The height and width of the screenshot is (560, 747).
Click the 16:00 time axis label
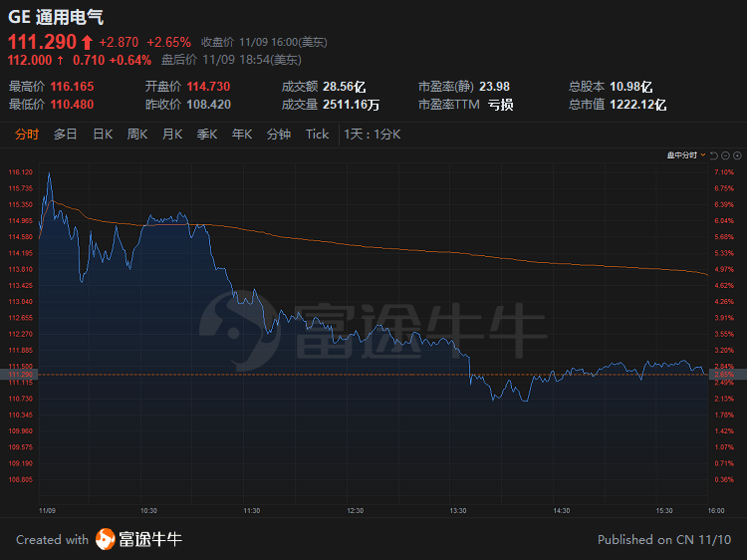pos(716,511)
